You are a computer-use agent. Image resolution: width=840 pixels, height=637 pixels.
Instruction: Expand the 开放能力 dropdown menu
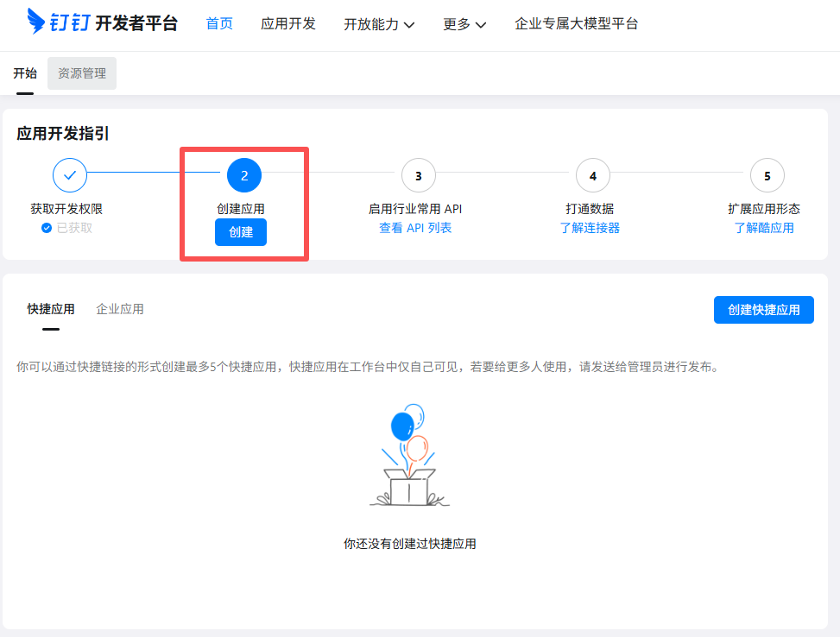click(379, 24)
